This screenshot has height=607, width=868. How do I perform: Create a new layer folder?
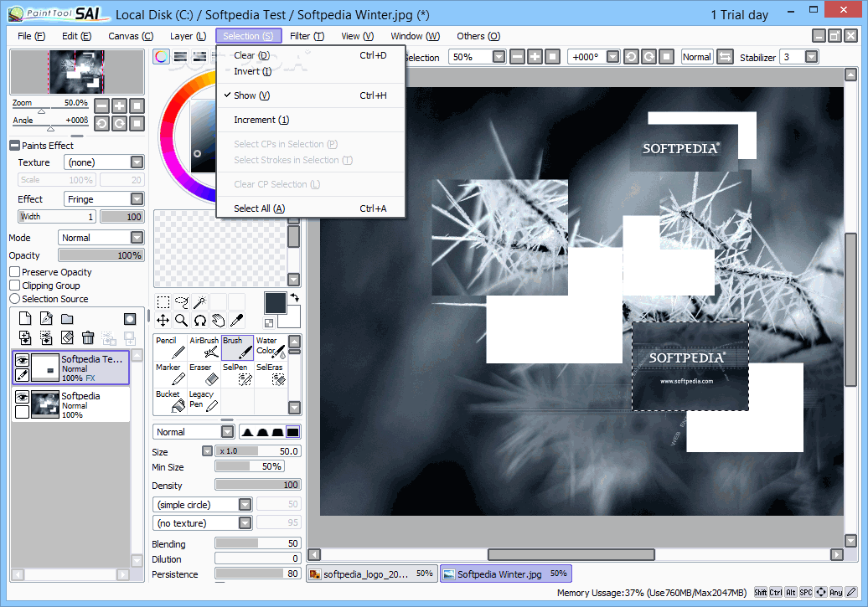pyautogui.click(x=67, y=318)
